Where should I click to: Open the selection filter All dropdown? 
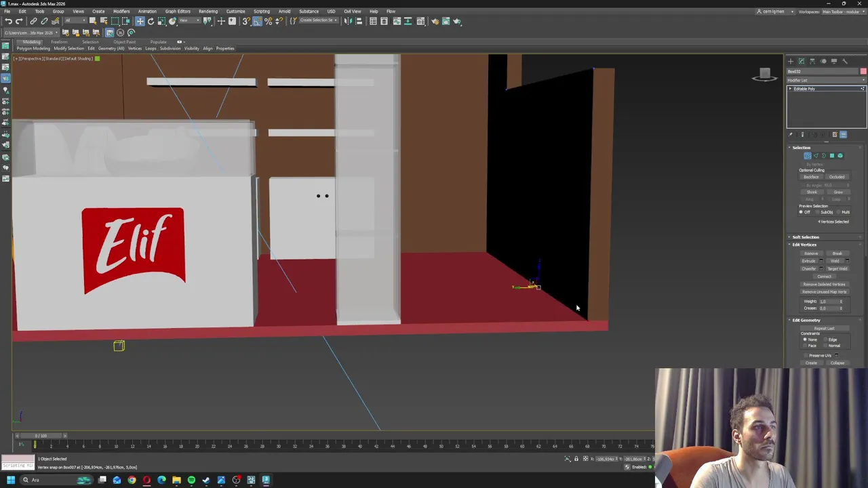pos(74,21)
